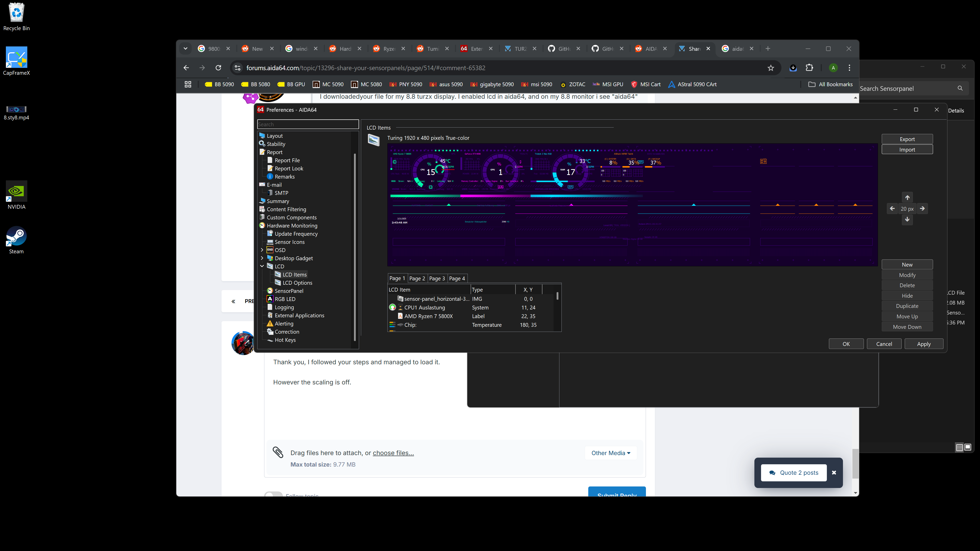Reload the page with the refresh icon
The image size is (980, 551).
pyautogui.click(x=218, y=68)
